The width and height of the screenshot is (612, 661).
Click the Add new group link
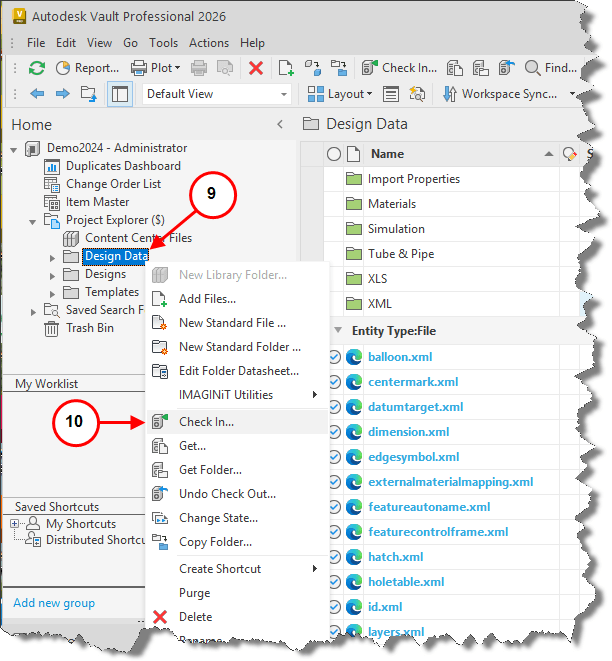tap(54, 603)
